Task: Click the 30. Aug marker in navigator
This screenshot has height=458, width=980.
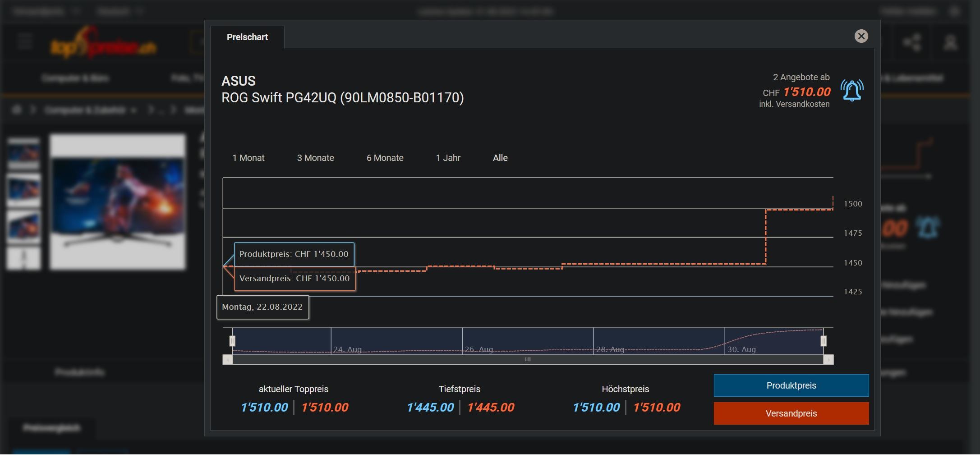Action: pos(741,349)
